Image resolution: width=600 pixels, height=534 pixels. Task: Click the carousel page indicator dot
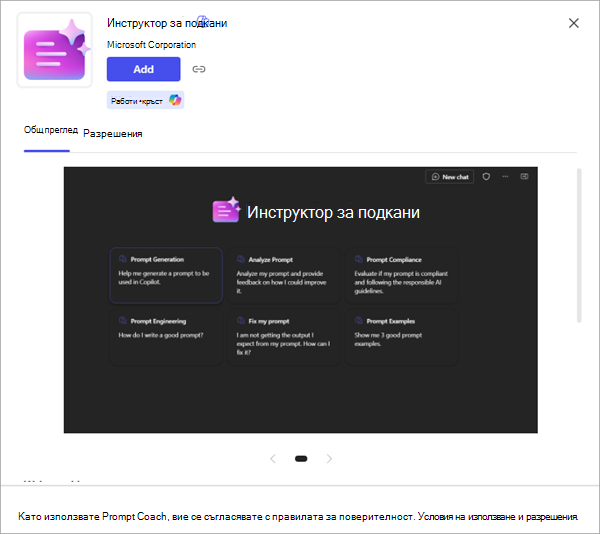pyautogui.click(x=301, y=459)
